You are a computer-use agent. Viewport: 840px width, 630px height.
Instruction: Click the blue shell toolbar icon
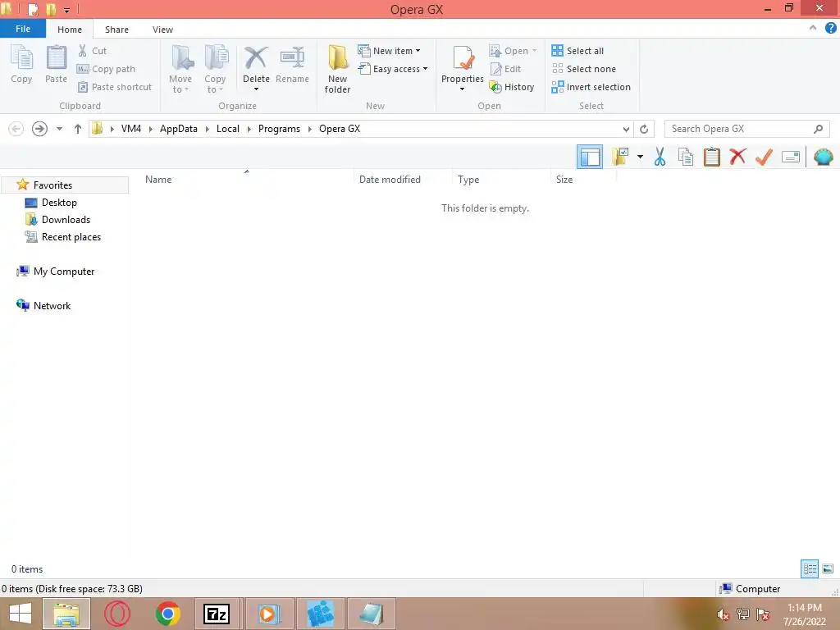[824, 157]
